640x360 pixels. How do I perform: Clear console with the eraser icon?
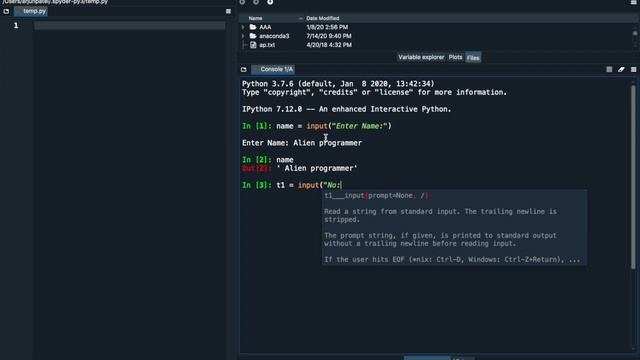click(x=621, y=70)
